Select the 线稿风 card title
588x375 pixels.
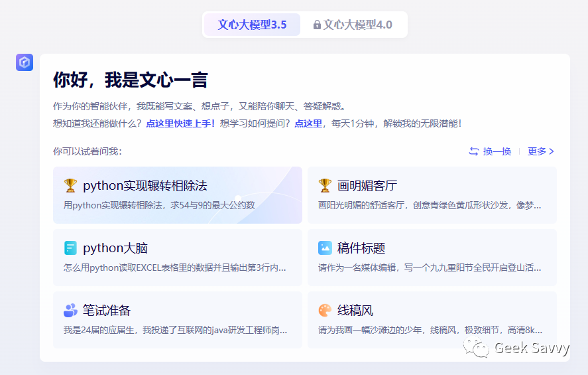(x=355, y=311)
